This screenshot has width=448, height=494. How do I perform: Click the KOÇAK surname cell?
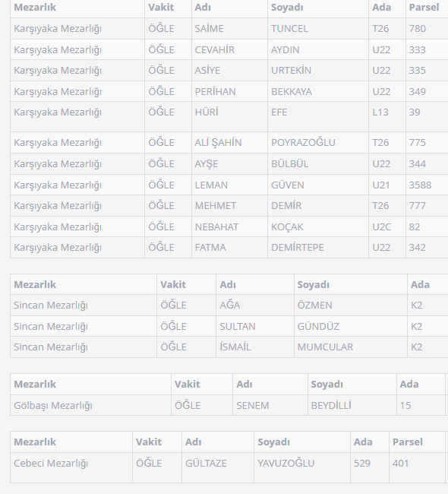click(318, 226)
